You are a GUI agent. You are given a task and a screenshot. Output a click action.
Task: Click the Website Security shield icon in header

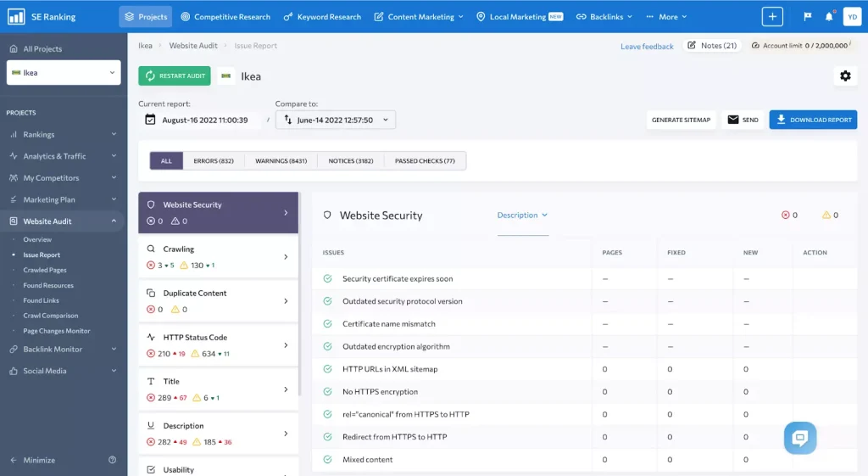327,215
